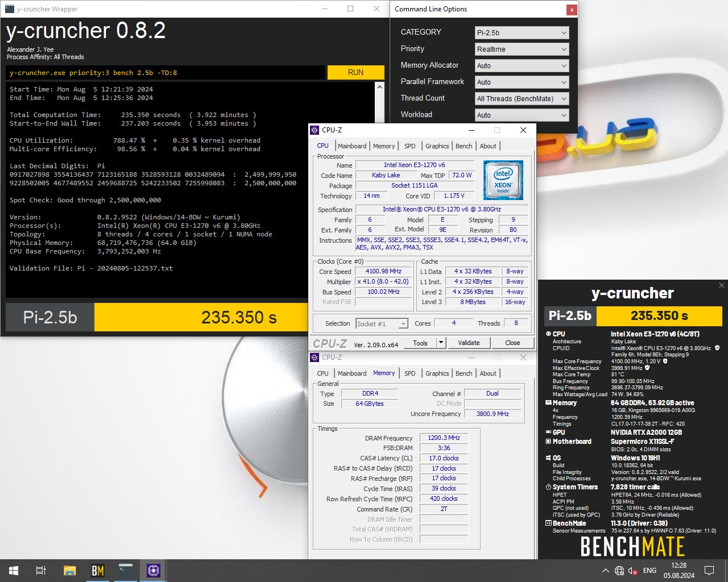728x582 pixels.
Task: Click the y-cruncher Wrapper title bar icon
Action: (x=9, y=9)
